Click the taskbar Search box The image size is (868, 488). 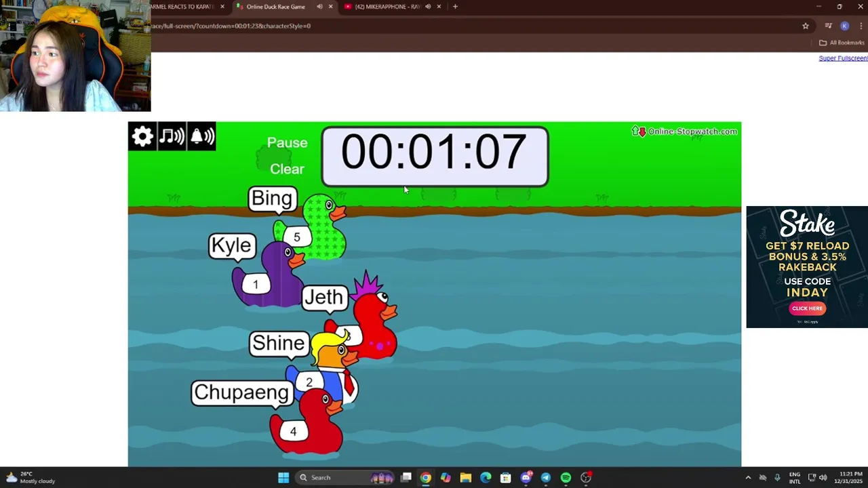click(346, 478)
